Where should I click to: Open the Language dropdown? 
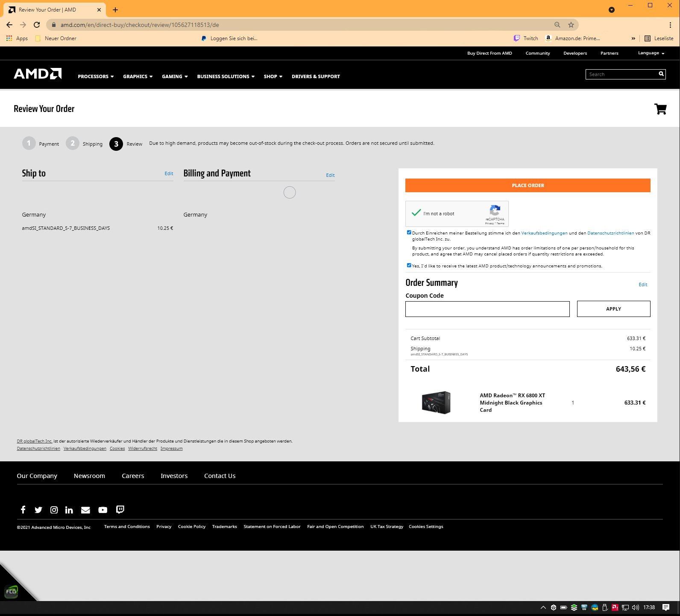(651, 53)
